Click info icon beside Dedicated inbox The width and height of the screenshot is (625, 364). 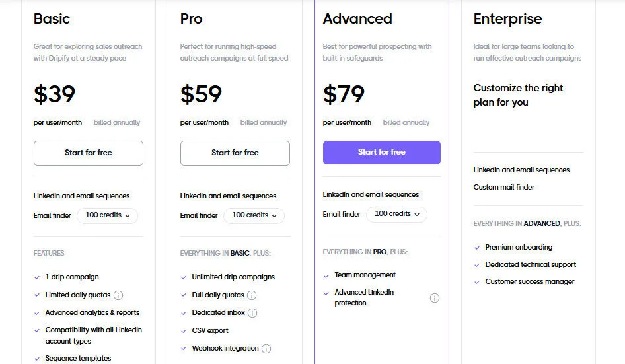(252, 313)
